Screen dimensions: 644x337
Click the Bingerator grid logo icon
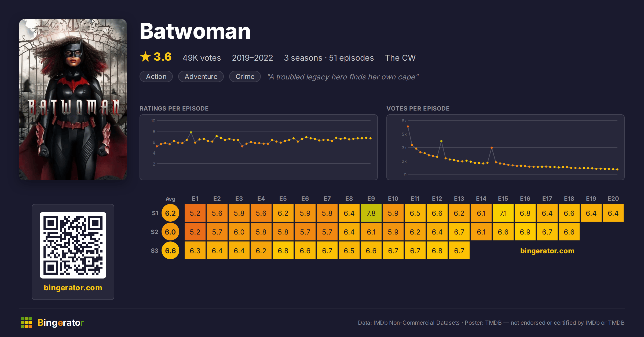26,323
